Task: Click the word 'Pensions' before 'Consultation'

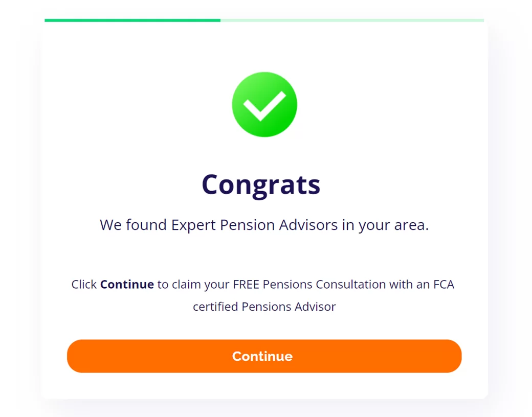Action: click(287, 284)
